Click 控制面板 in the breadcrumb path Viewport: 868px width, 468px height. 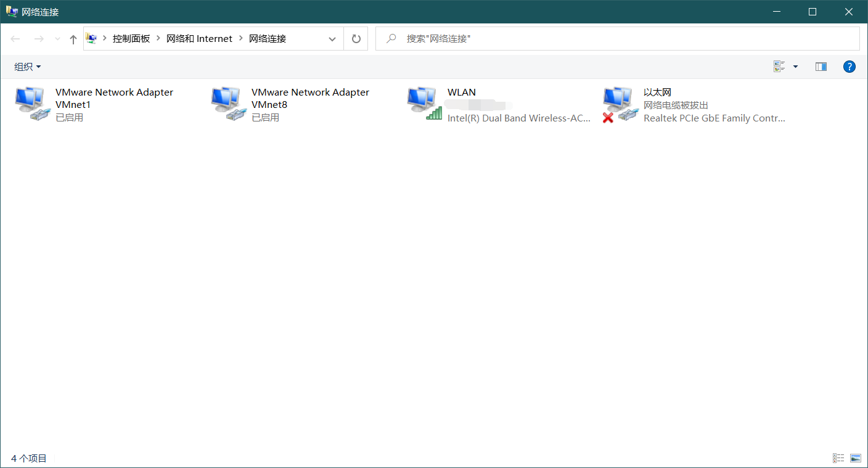coord(131,39)
